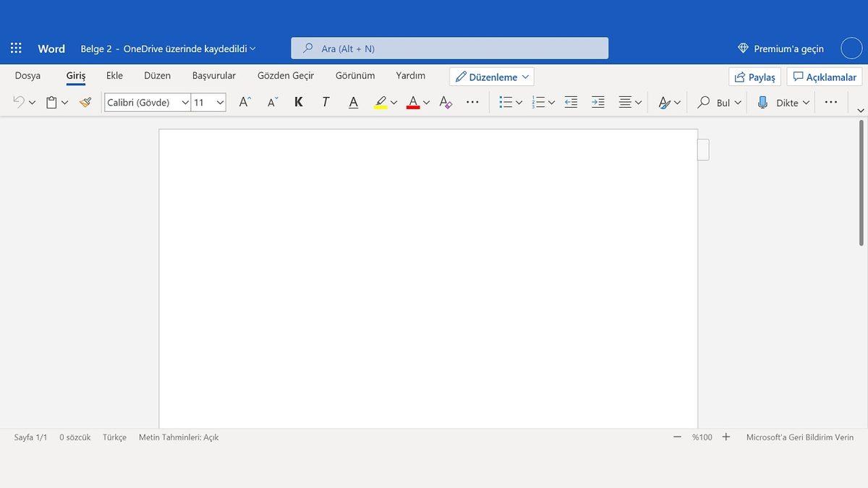This screenshot has width=868, height=488.
Task: Insert a bulleted list
Action: [x=506, y=103]
